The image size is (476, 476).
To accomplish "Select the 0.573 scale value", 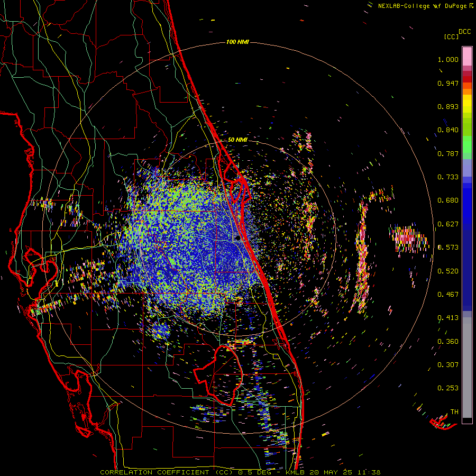I will tap(448, 248).
